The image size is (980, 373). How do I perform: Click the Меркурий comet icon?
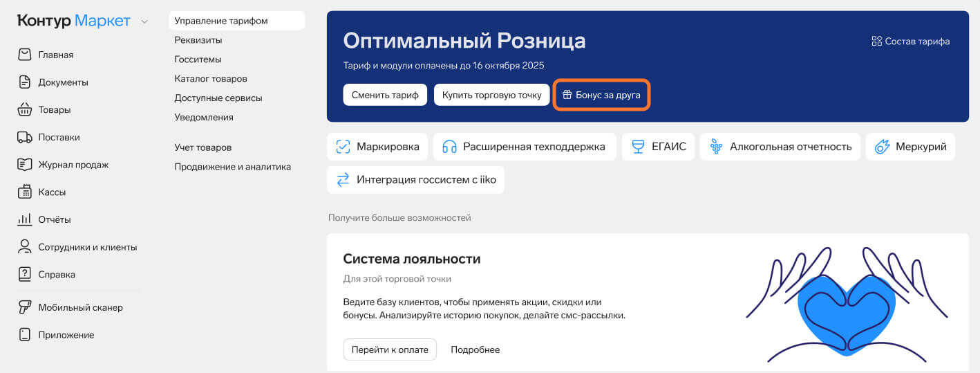[882, 147]
